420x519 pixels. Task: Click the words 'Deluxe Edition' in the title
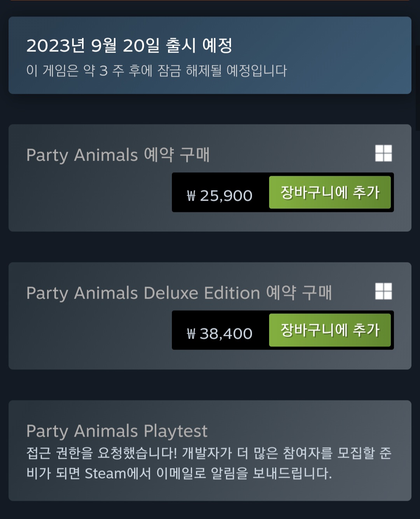[x=201, y=293]
